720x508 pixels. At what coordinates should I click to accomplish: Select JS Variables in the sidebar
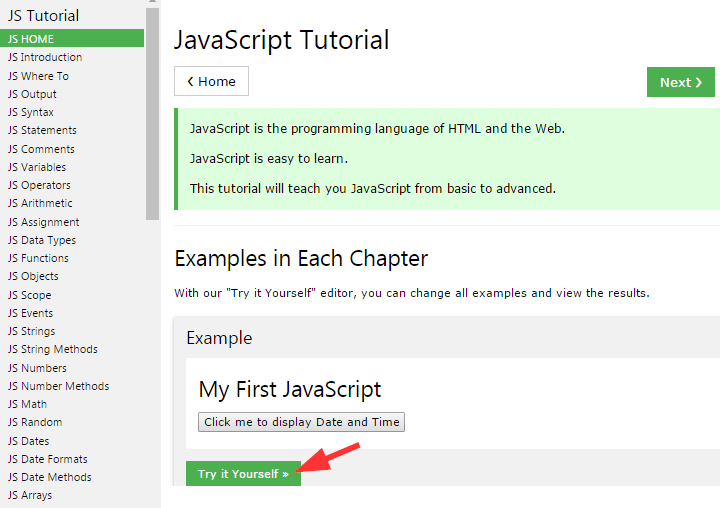point(37,167)
